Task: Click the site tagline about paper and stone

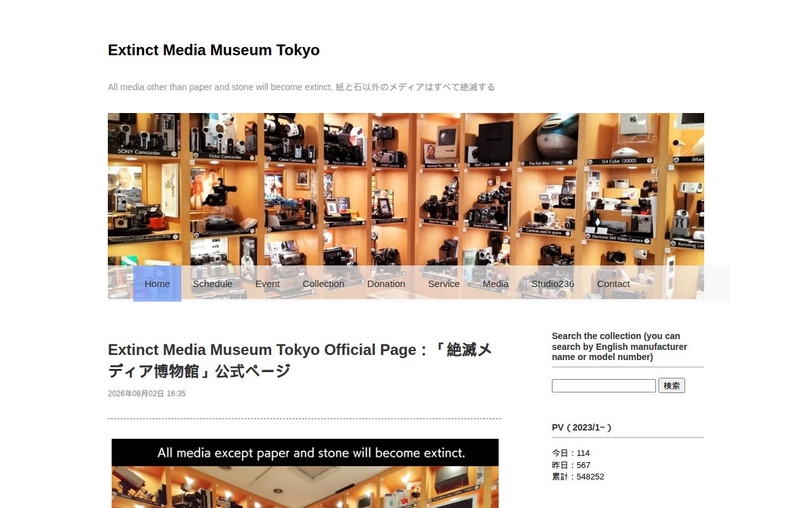Action: [x=301, y=87]
